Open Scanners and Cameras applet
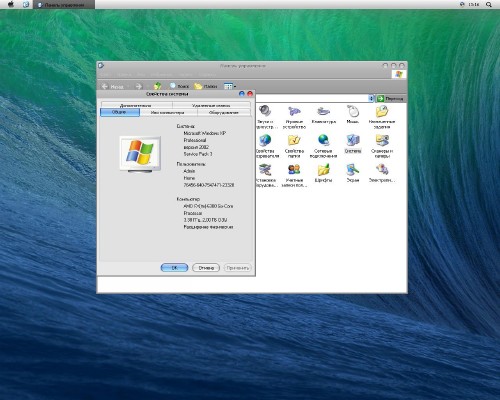The width and height of the screenshot is (500, 400). tap(382, 146)
